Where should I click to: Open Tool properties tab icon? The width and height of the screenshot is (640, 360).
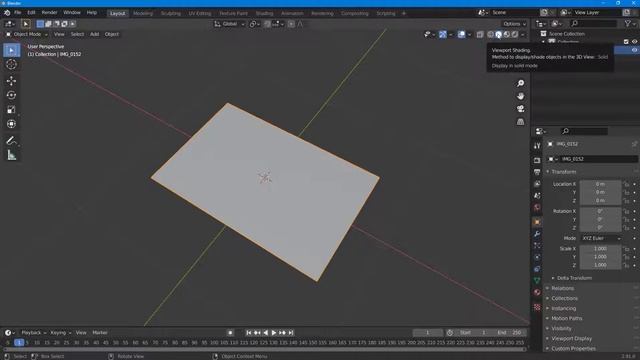[537, 146]
